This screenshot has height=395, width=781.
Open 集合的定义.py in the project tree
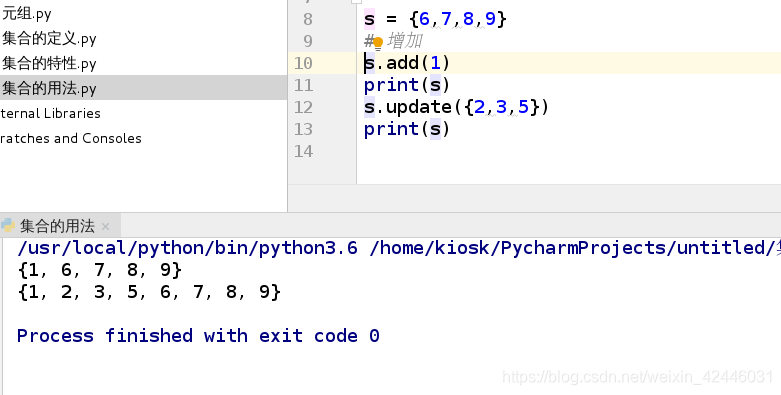point(49,38)
